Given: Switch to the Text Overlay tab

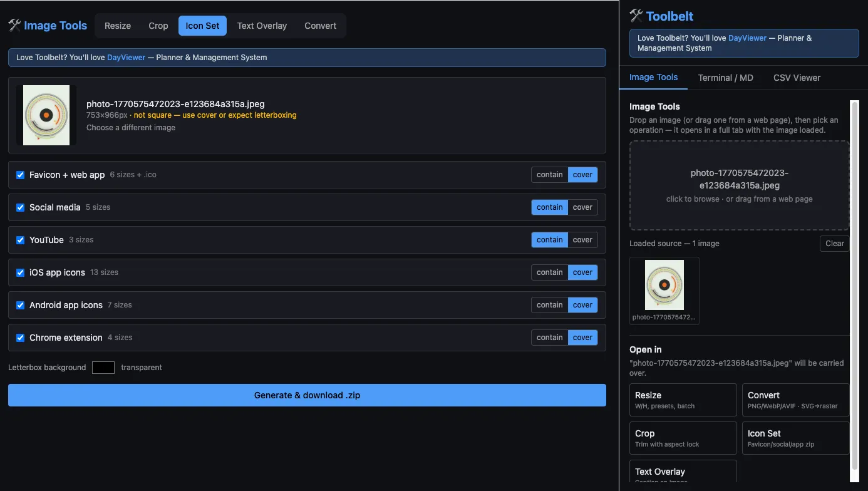Looking at the screenshot, I should point(262,26).
